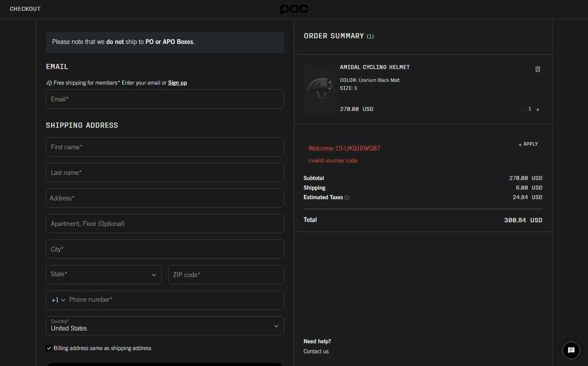Click the Sign up link
The image size is (588, 366).
tap(177, 83)
